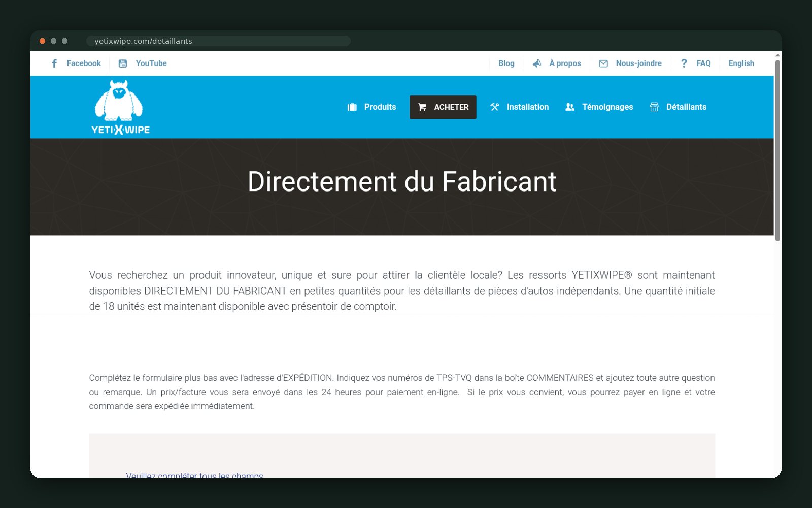Open the Témoignages menu item
This screenshot has height=508, width=812.
point(607,107)
